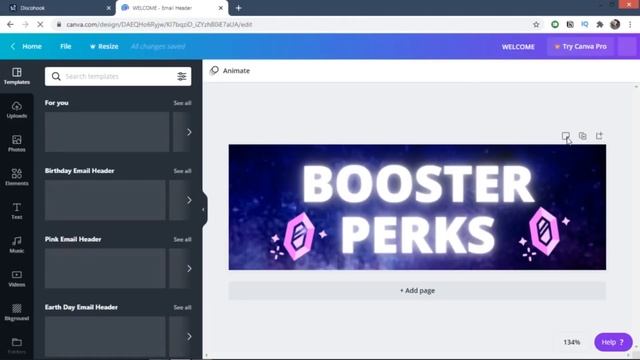This screenshot has width=640, height=360.
Task: See all Pink Email Header templates
Action: click(x=182, y=240)
